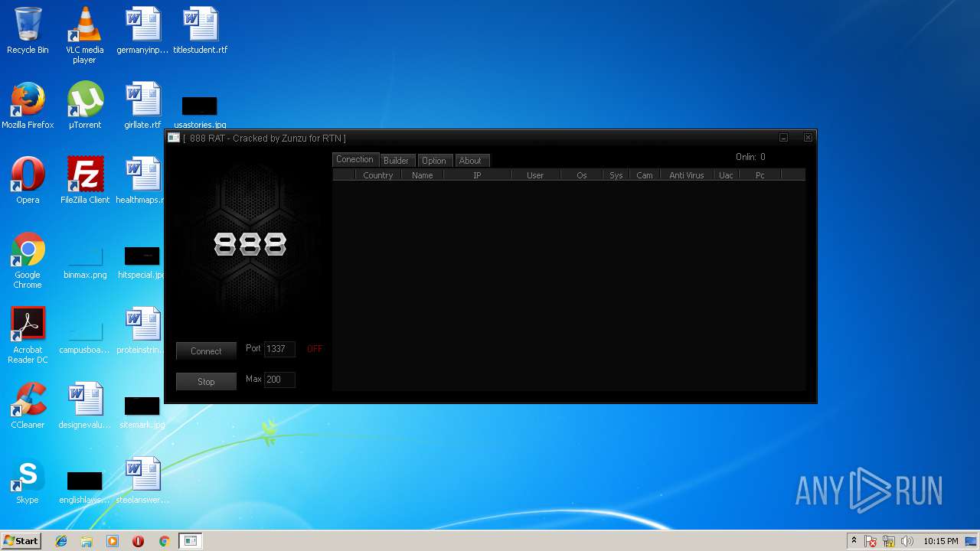Select binmax.png desktop file

coord(85,262)
